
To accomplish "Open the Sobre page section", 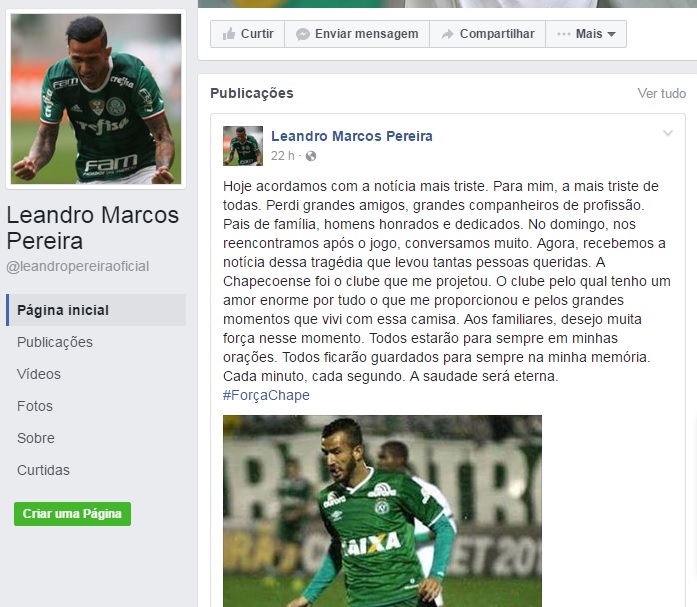I will [36, 438].
